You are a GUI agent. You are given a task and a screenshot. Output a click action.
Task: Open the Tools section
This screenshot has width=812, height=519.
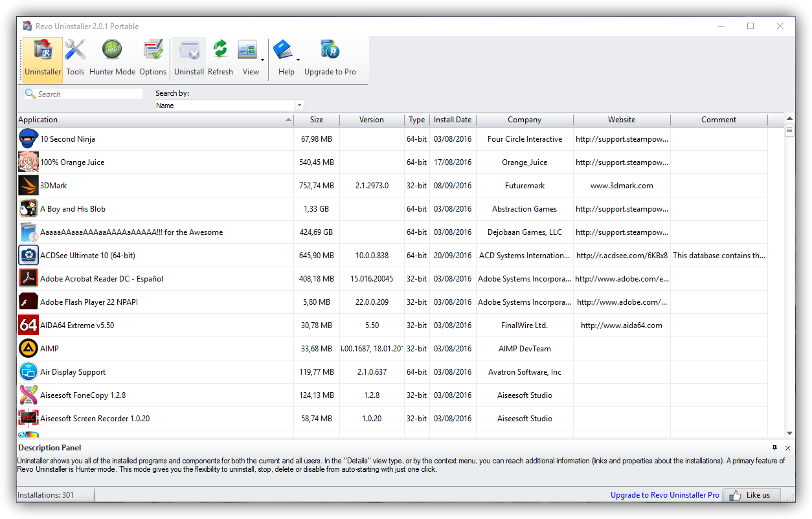pyautogui.click(x=75, y=60)
